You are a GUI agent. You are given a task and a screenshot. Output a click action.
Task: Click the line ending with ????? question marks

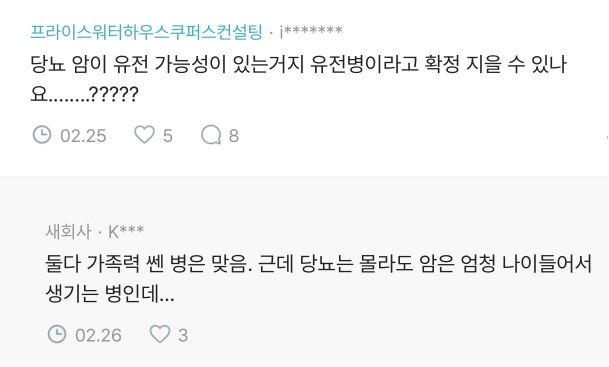(84, 94)
